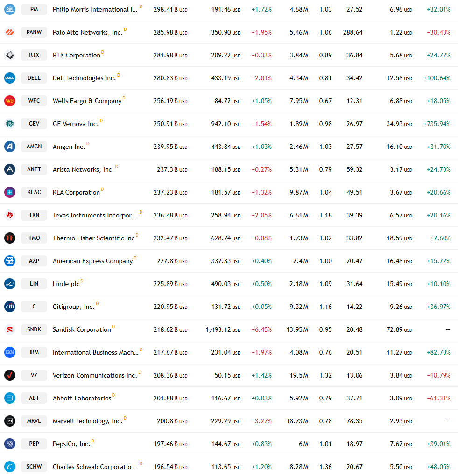Click the RTX Corporation logo icon

10,55
